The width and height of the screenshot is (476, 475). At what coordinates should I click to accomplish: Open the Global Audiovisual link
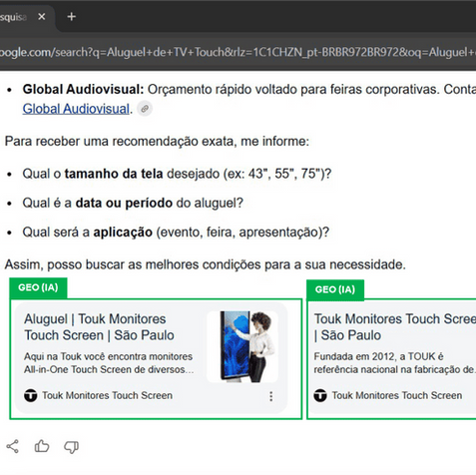coord(76,109)
